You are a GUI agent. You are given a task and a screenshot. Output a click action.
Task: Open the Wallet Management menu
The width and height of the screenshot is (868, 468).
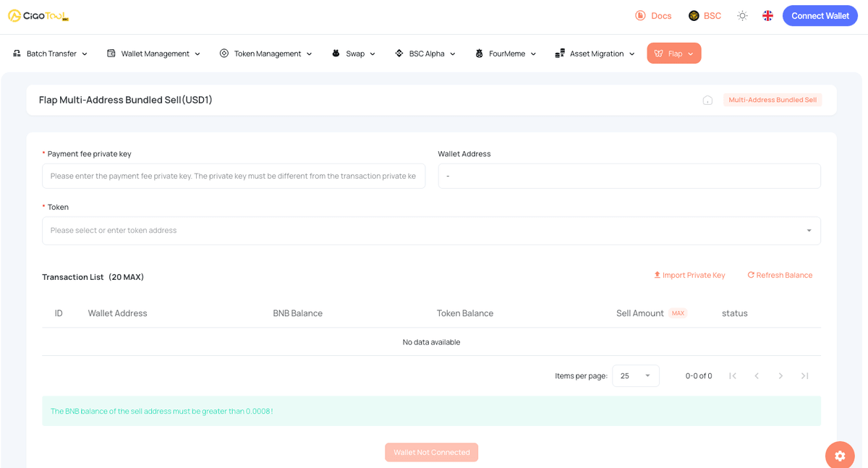pyautogui.click(x=153, y=54)
